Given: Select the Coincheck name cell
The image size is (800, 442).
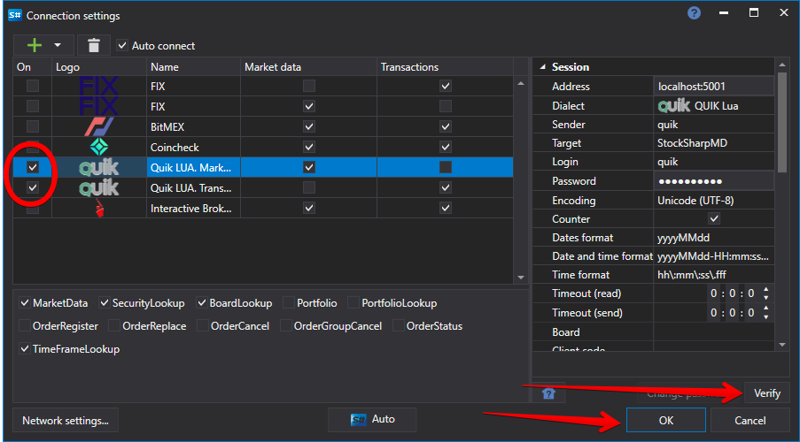Looking at the screenshot, I should click(193, 147).
